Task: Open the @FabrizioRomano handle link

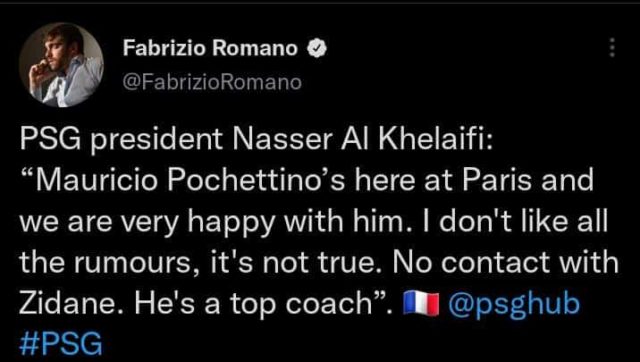Action: coord(211,82)
